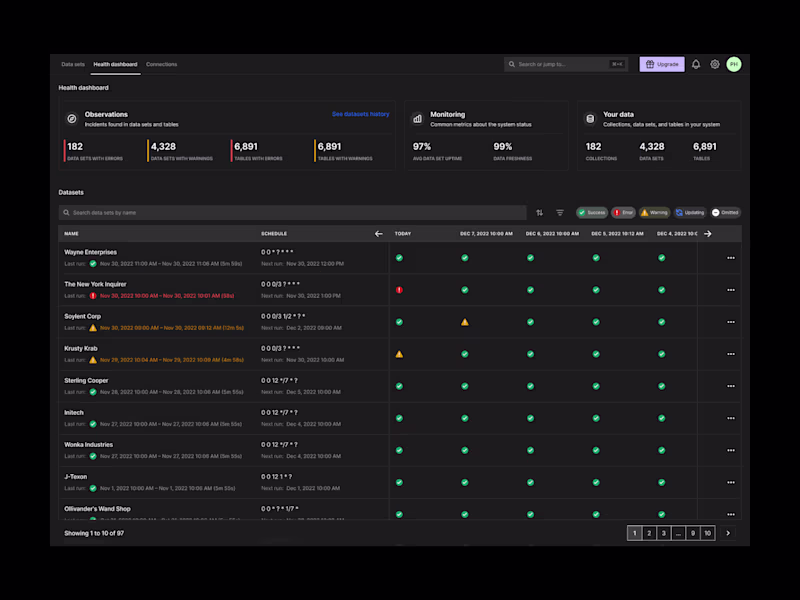
Task: Select page 1 in pagination
Action: pyautogui.click(x=634, y=533)
